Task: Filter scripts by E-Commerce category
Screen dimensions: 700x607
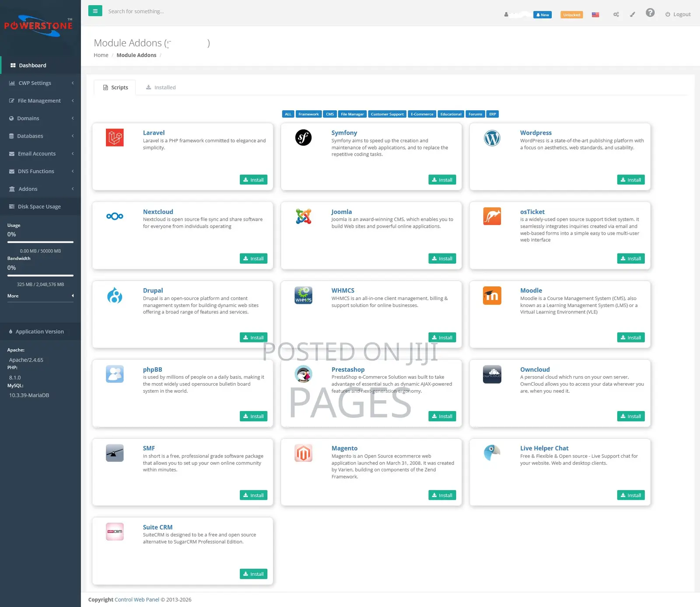Action: pos(422,114)
